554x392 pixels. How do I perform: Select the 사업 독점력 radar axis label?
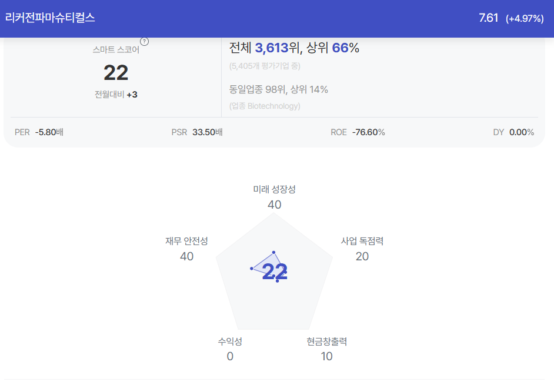[x=362, y=241]
